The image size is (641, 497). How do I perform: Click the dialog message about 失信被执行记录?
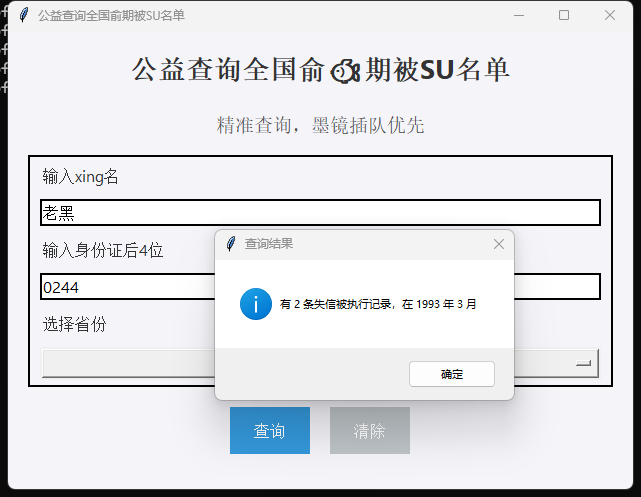pos(378,304)
